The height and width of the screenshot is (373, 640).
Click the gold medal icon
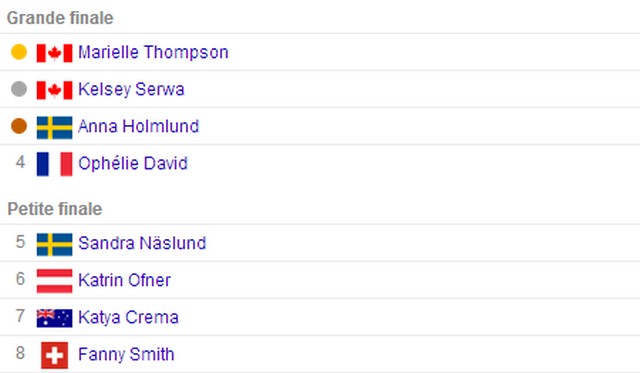[x=19, y=52]
